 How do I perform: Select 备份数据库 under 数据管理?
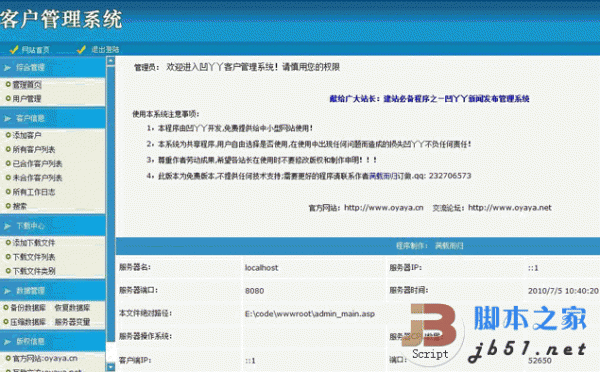(28, 308)
